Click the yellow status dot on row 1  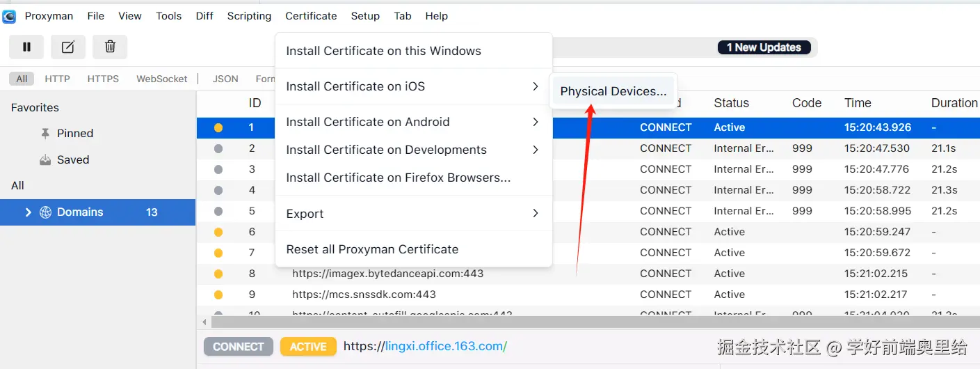[218, 127]
